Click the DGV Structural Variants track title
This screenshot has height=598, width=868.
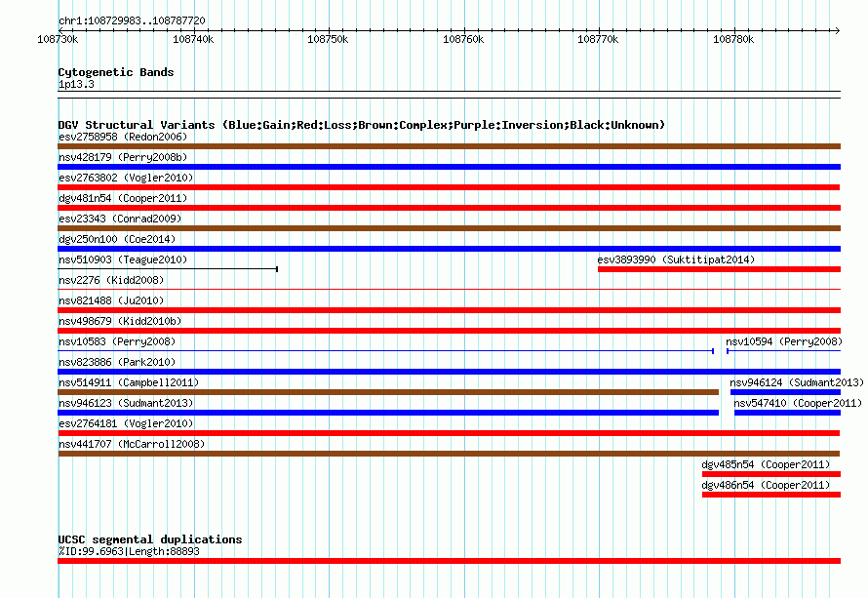(362, 125)
